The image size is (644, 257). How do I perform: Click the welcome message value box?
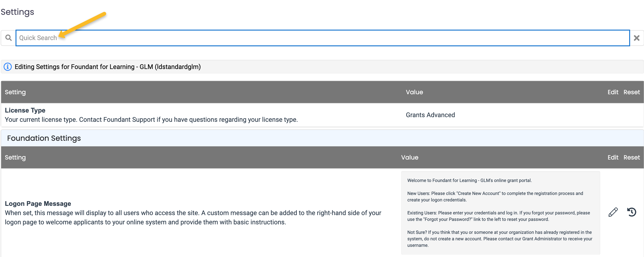(500, 213)
